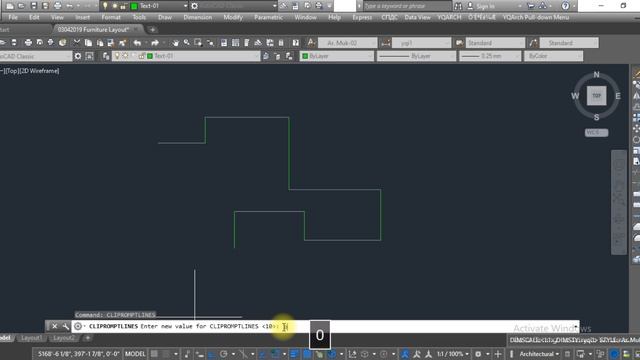Open the 0.25 mm lineweight dropdown
This screenshot has height=360, width=640.
tap(490, 56)
